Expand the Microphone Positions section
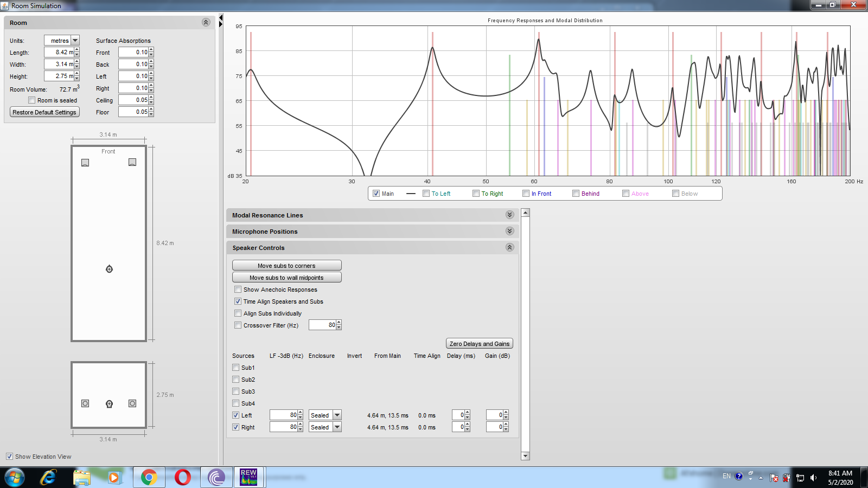The width and height of the screenshot is (868, 488). (509, 231)
